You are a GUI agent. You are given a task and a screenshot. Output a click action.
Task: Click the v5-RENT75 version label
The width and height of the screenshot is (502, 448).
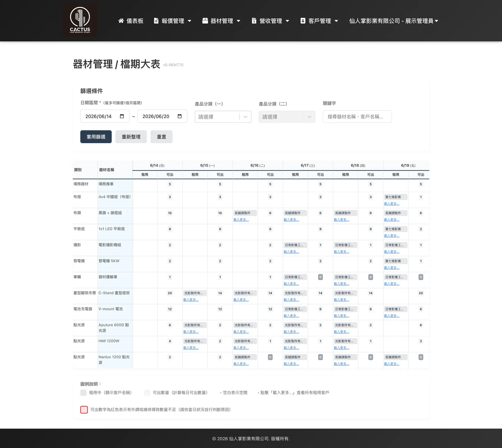click(x=173, y=65)
